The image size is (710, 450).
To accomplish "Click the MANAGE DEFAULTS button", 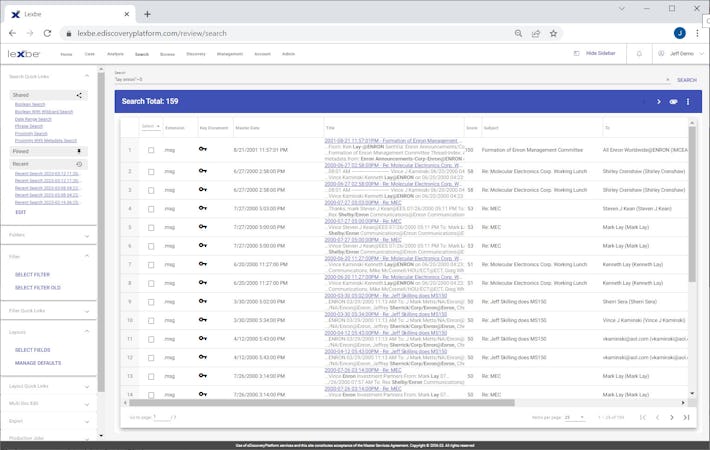I will pos(38,363).
